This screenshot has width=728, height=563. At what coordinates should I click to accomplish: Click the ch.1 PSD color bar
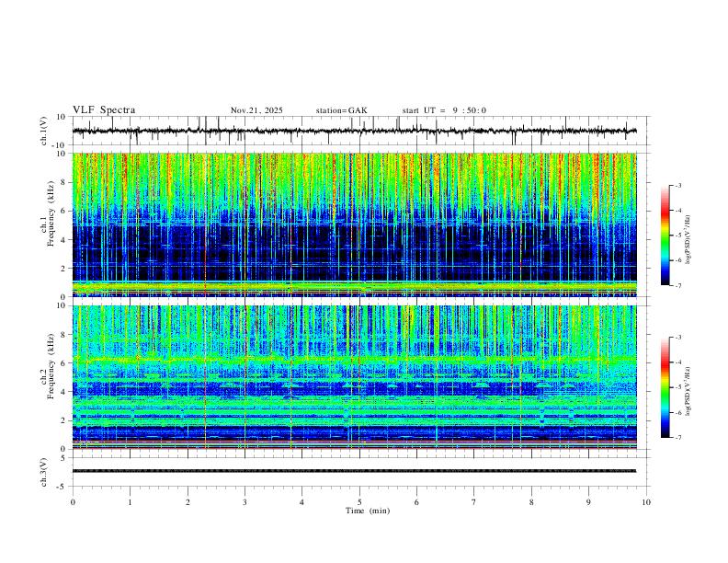(x=665, y=236)
